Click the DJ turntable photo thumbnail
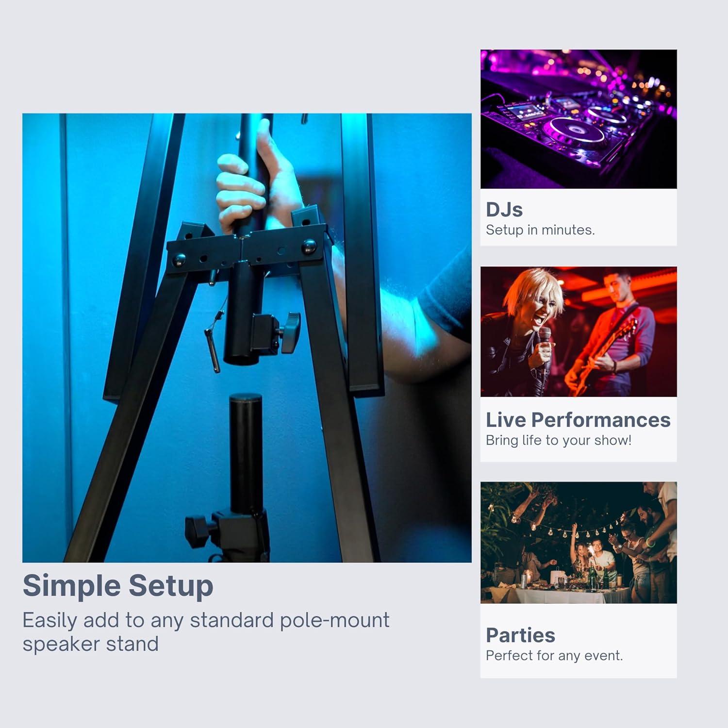The width and height of the screenshot is (728, 728). 579,119
